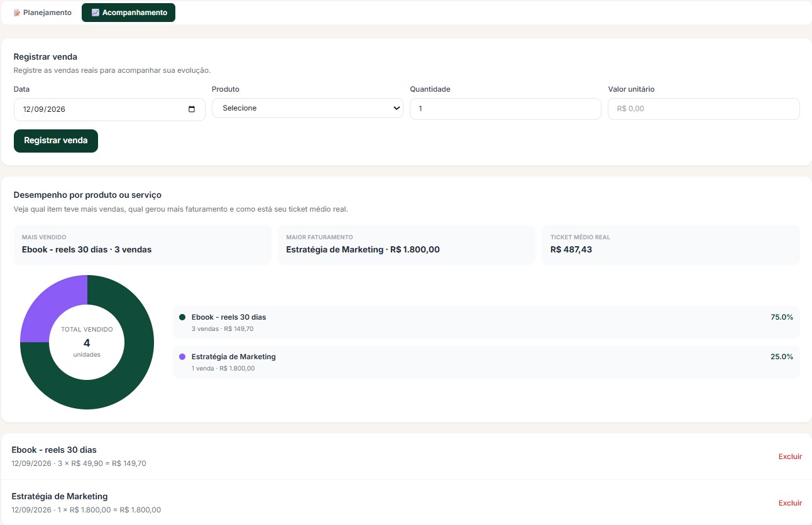Click the Total vendido 4 unidades center
812x525 pixels.
87,342
